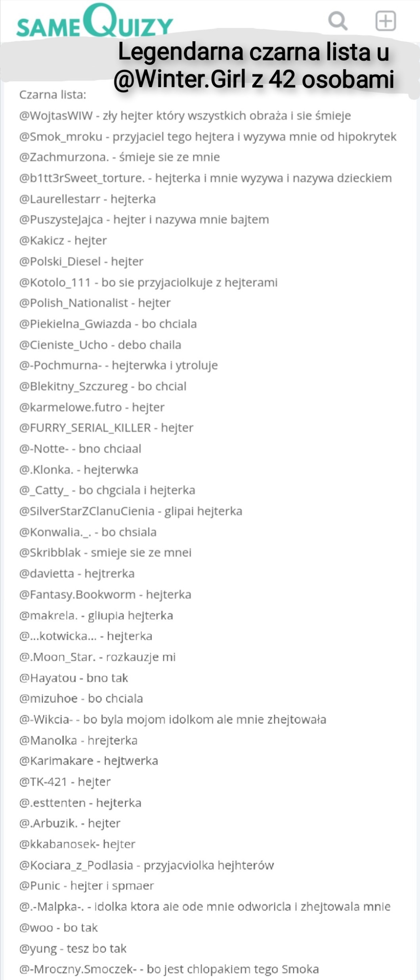Open the @b1tt3rSweet_torture. profile mention
The image size is (420, 980).
pos(82,178)
